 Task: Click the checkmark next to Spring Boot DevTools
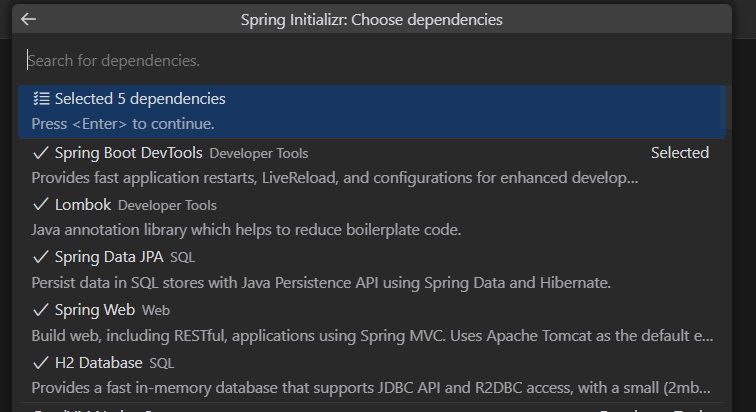(x=41, y=153)
